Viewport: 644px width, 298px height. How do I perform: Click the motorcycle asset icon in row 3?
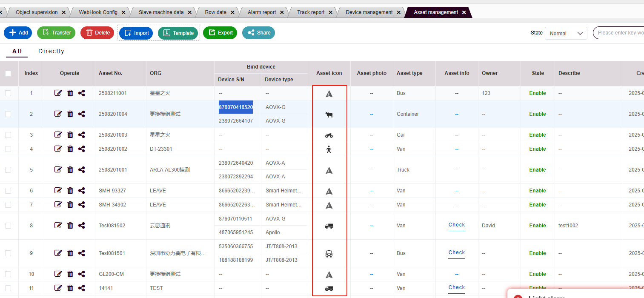329,135
